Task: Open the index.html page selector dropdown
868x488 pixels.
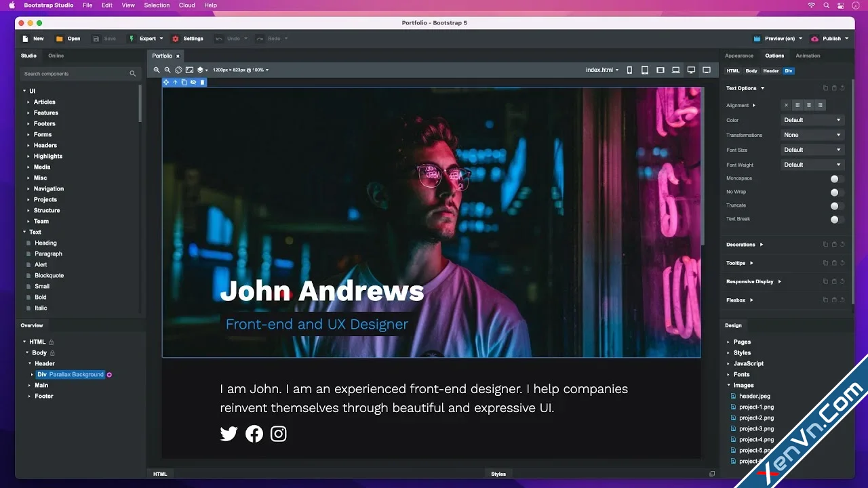Action: [602, 70]
